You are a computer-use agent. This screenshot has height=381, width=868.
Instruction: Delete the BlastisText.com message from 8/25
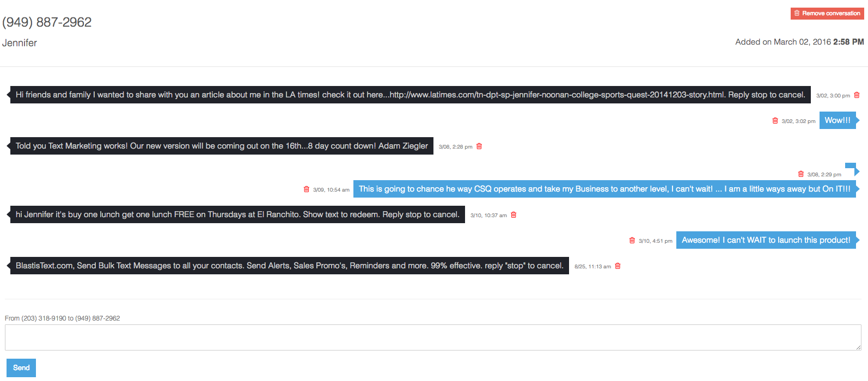[618, 266]
